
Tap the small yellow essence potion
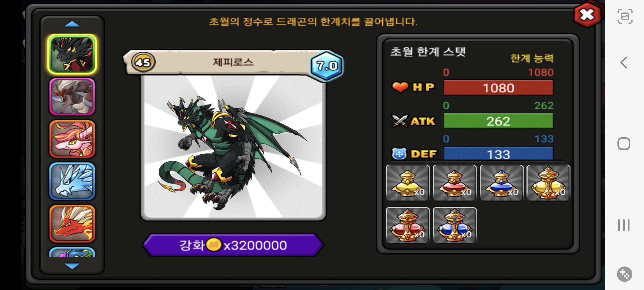point(408,183)
